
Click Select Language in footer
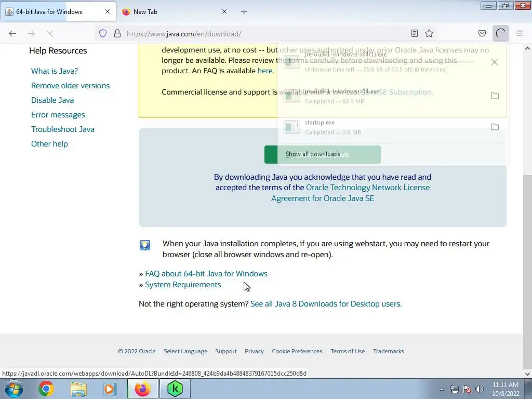coord(185,351)
